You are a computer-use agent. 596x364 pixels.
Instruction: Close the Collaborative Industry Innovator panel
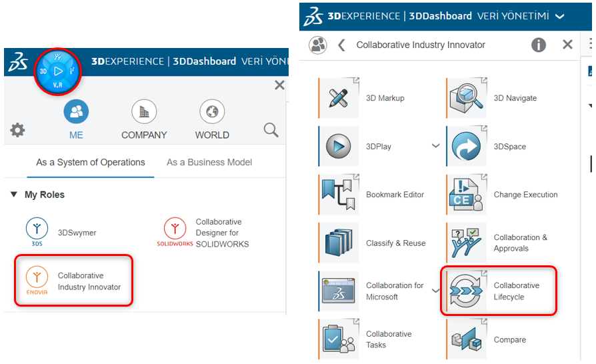567,45
